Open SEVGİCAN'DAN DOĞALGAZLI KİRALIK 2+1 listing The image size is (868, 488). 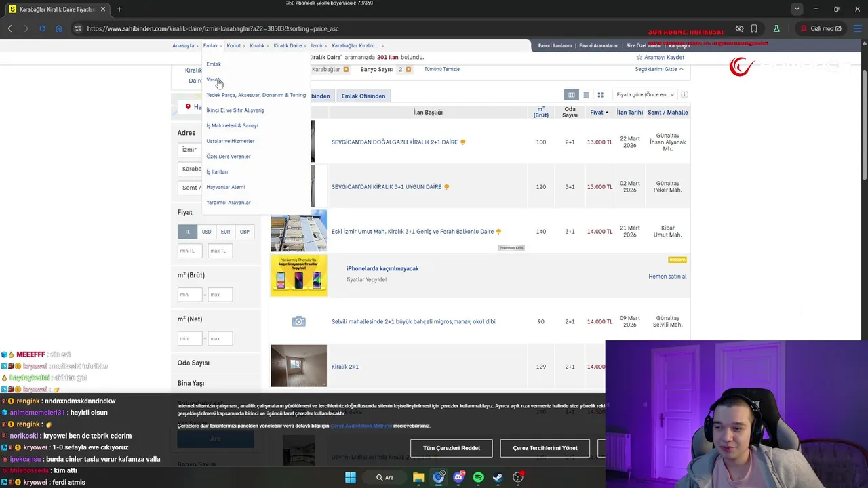coord(395,142)
